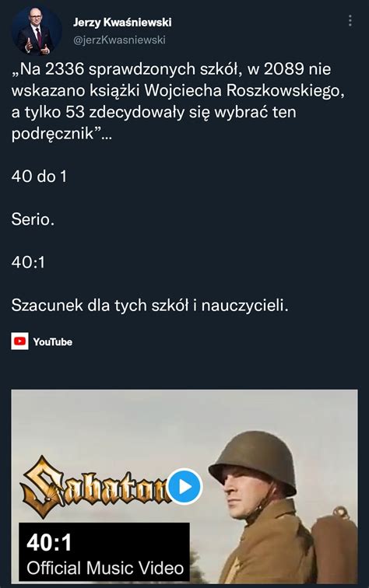Click the red YouTube logo icon
Screen dimensions: 369x588
click(x=19, y=341)
